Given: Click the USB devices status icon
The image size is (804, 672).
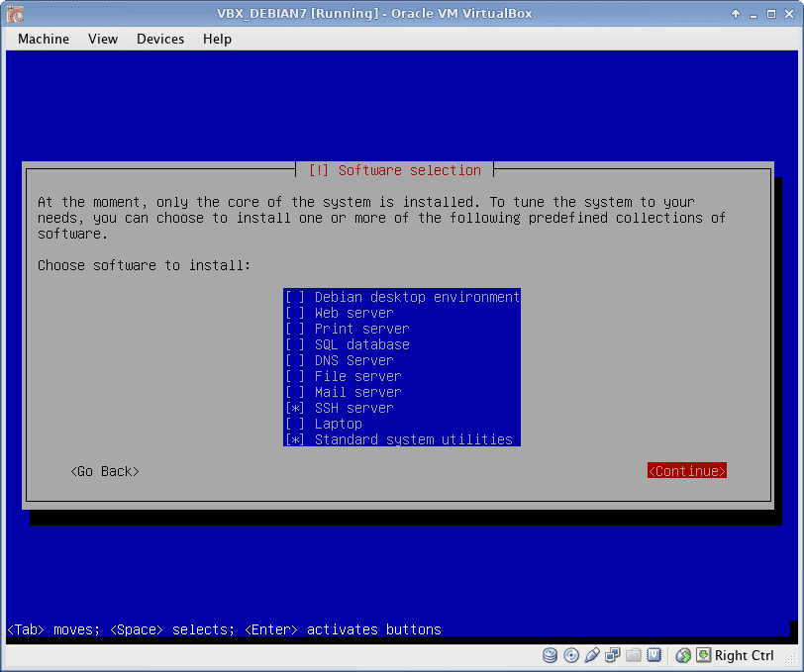Looking at the screenshot, I should click(592, 655).
